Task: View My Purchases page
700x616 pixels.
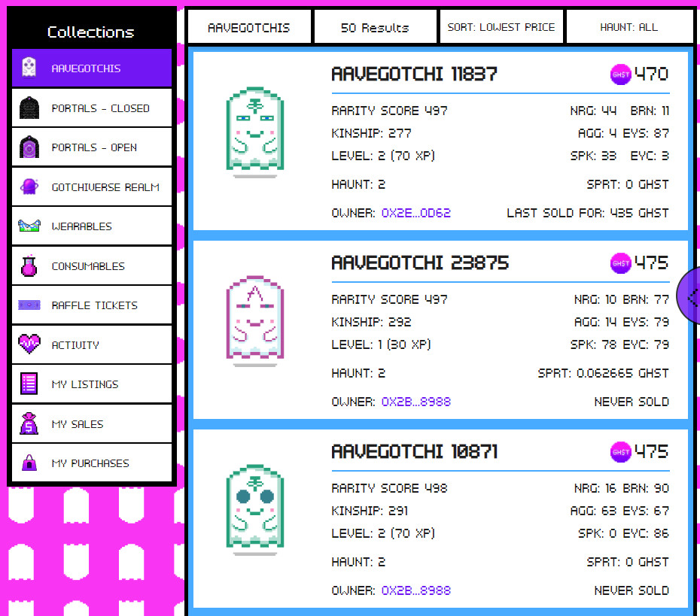Action: pos(92,463)
